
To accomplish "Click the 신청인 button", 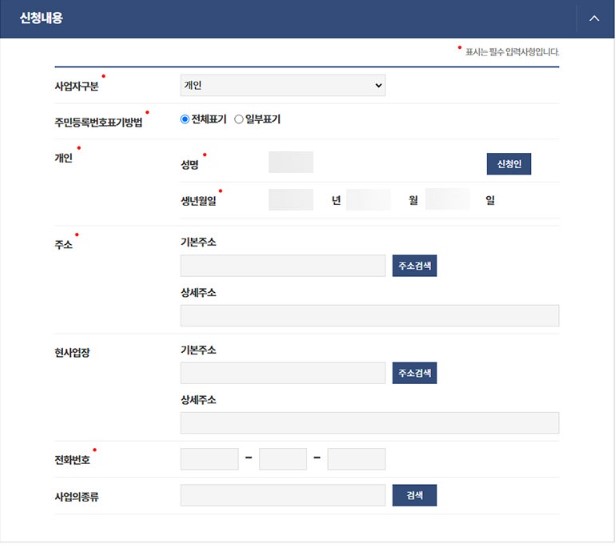I will [509, 164].
